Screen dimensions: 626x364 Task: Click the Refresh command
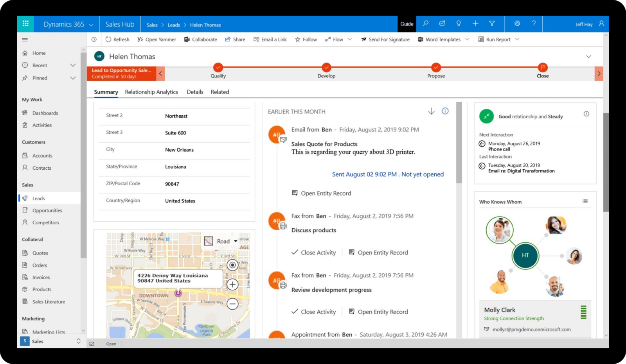pos(117,39)
